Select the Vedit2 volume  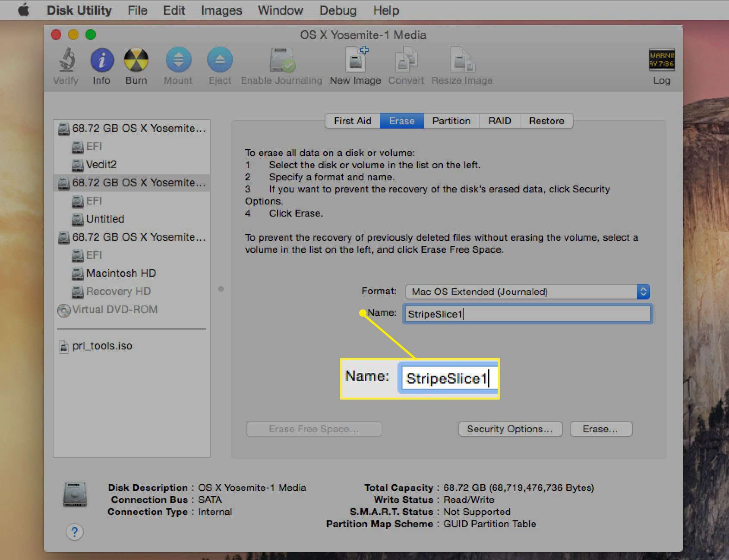(x=132, y=165)
